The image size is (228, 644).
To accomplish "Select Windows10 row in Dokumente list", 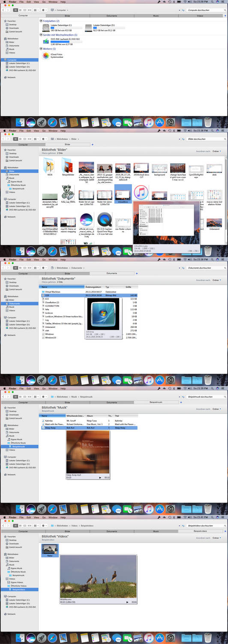I will pos(89,338).
